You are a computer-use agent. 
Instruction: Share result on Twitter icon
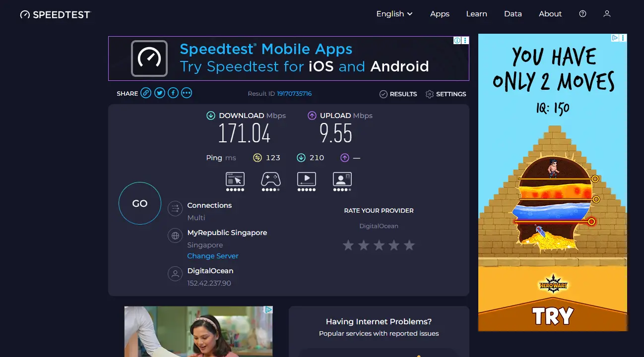pyautogui.click(x=159, y=93)
